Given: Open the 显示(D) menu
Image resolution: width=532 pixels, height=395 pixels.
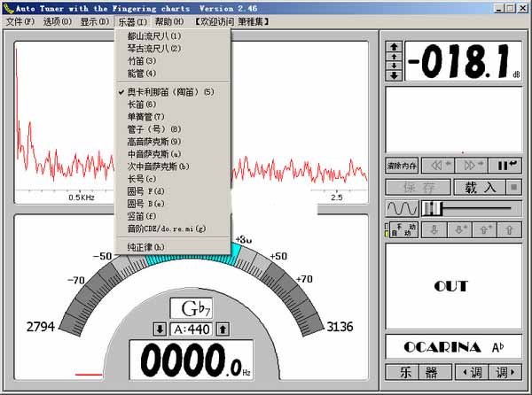Looking at the screenshot, I should coord(95,21).
